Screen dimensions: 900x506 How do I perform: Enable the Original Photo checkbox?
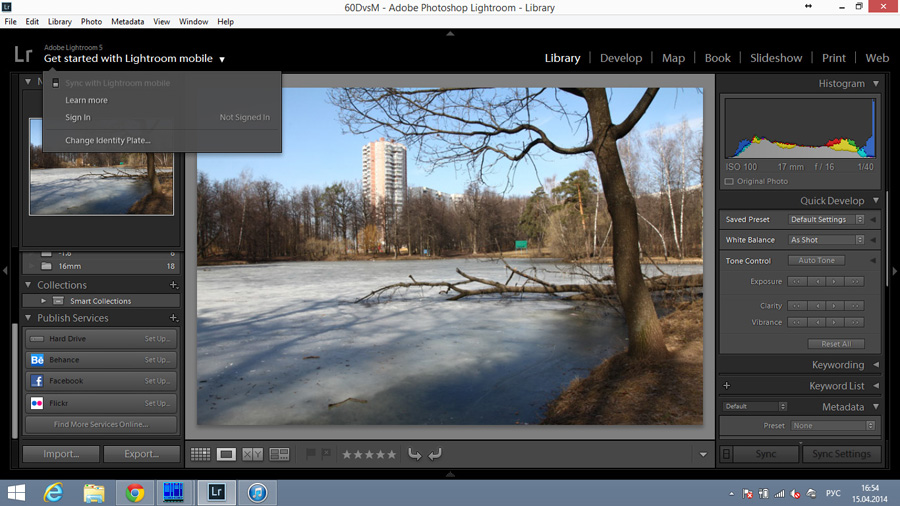pyautogui.click(x=729, y=181)
